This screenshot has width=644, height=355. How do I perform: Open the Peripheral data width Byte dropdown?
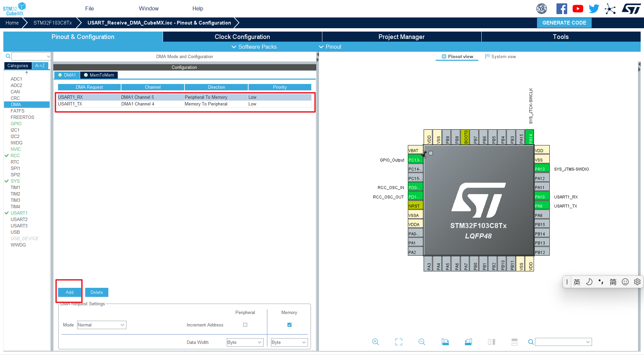[245, 342]
